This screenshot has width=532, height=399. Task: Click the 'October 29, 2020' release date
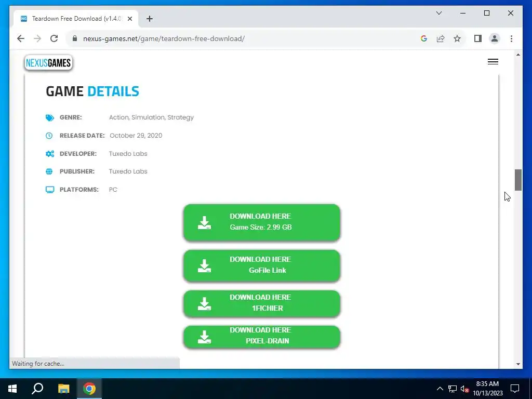tap(136, 136)
